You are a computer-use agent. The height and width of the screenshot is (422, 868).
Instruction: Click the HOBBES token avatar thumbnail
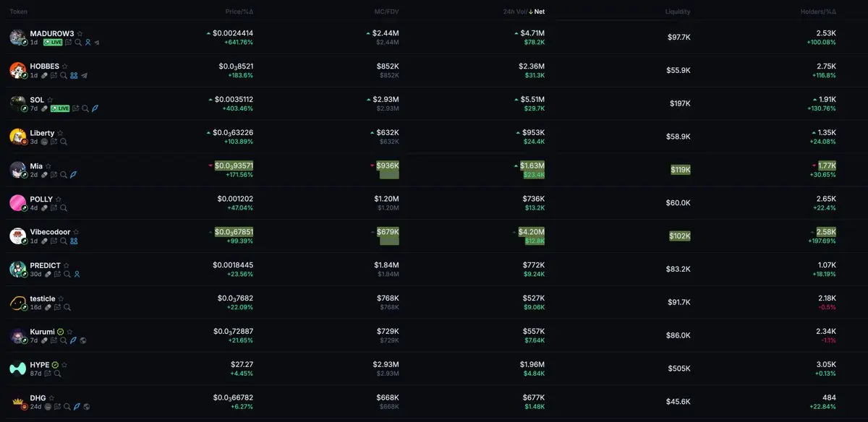pos(18,70)
